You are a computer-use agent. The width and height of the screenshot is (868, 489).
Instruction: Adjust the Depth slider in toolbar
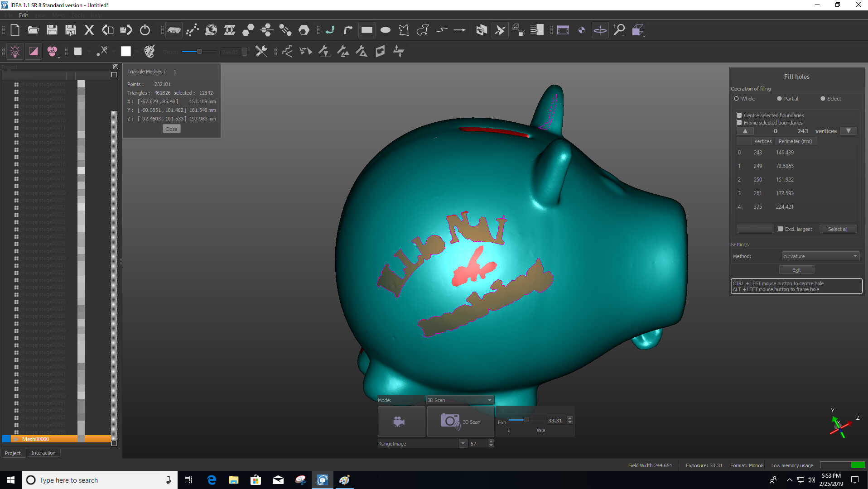(199, 52)
